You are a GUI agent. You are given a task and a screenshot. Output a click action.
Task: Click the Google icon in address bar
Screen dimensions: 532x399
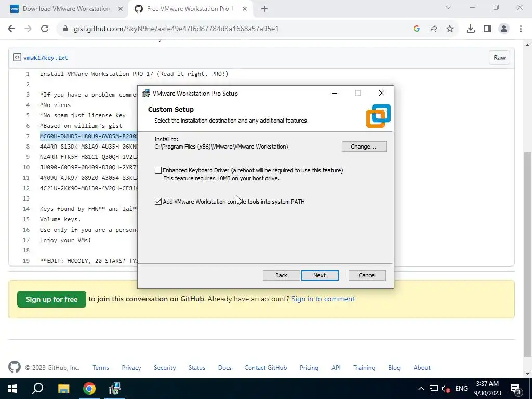[417, 29]
